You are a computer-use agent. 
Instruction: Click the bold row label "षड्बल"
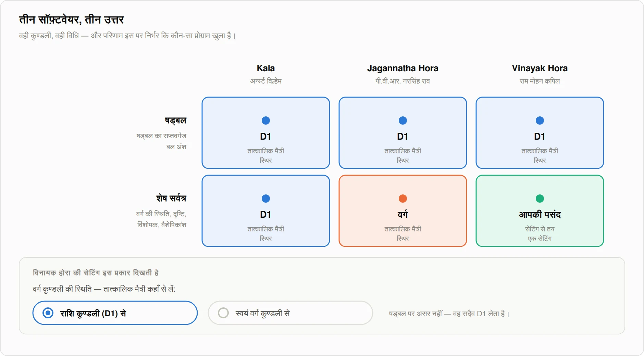click(176, 120)
